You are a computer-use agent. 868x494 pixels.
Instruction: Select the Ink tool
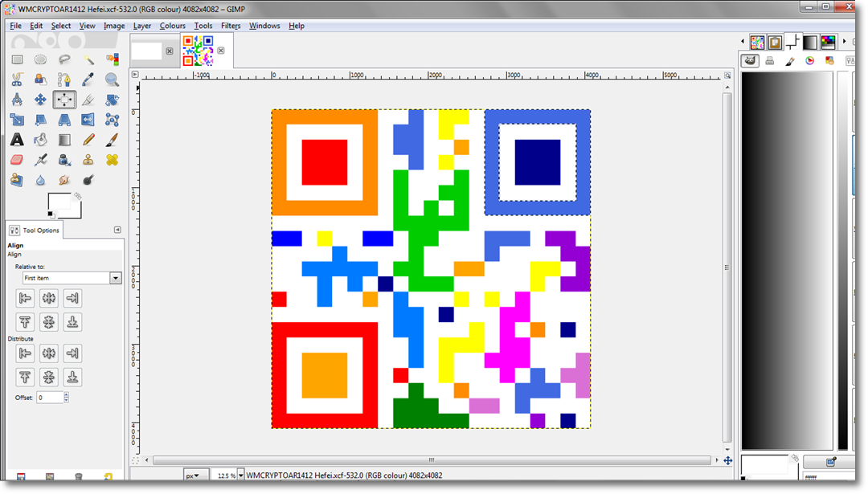pyautogui.click(x=64, y=160)
